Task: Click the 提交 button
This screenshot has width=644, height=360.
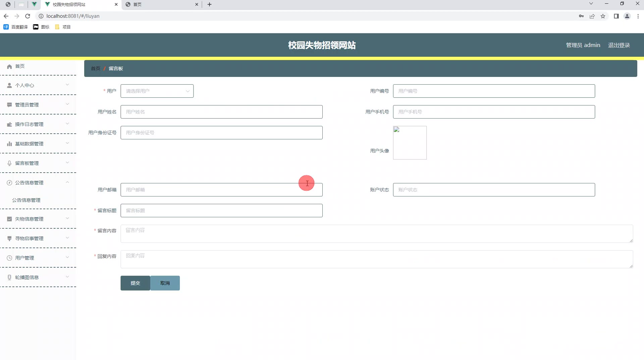Action: tap(135, 283)
